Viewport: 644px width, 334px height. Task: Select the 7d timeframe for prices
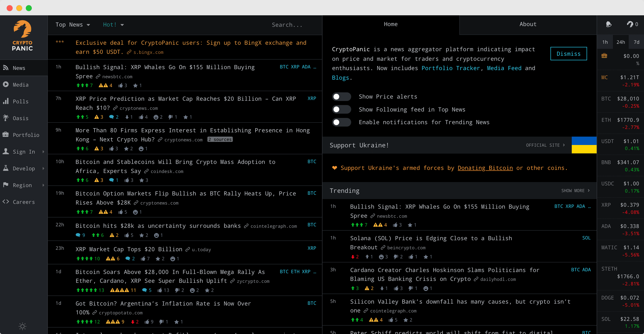pos(637,42)
